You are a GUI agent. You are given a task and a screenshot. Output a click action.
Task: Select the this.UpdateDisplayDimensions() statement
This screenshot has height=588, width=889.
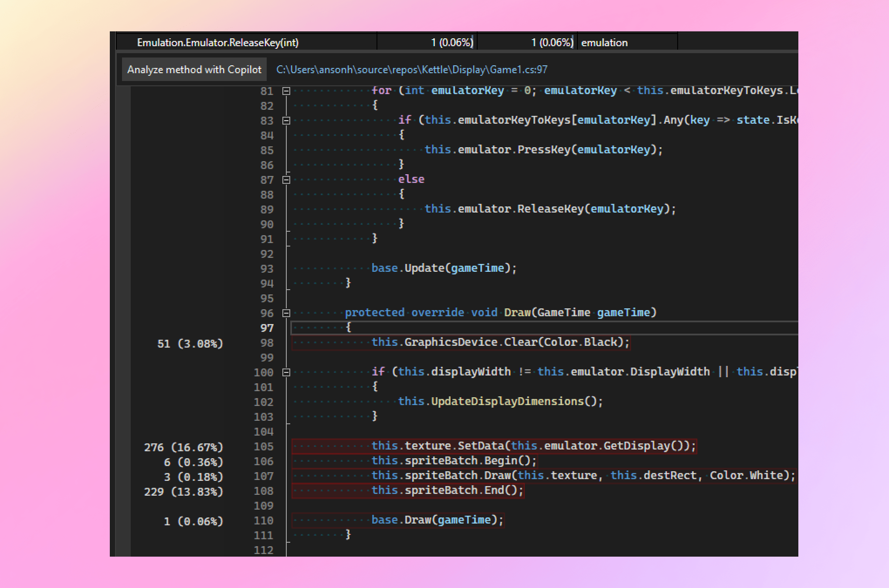click(x=500, y=401)
